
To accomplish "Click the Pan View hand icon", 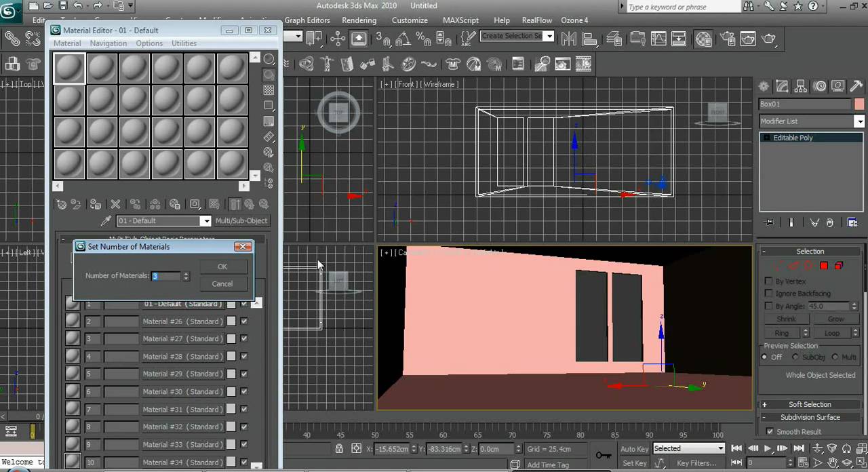I will tap(832, 463).
